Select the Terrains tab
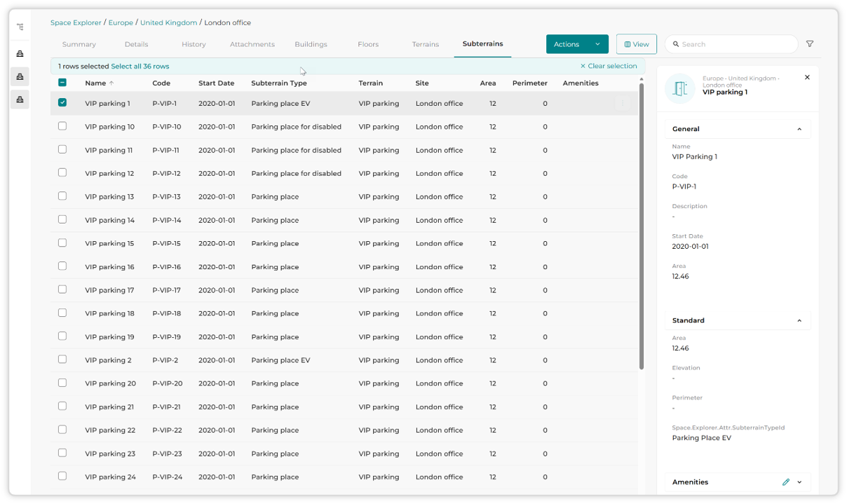Image resolution: width=847 pixels, height=504 pixels. (x=426, y=44)
